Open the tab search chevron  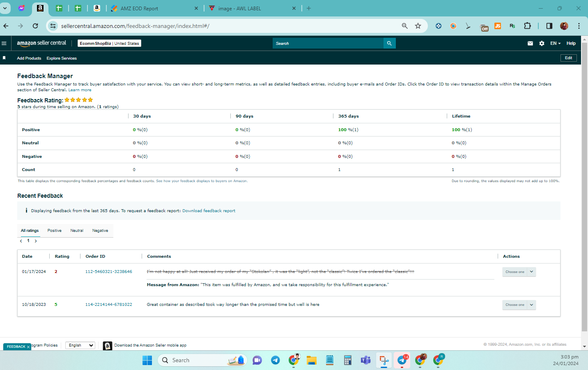pos(5,8)
